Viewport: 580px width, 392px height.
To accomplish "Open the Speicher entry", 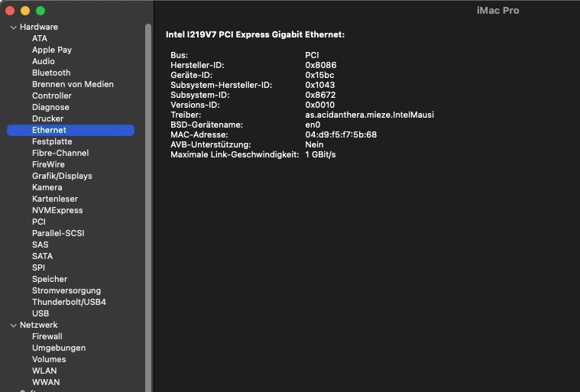I will pyautogui.click(x=50, y=279).
